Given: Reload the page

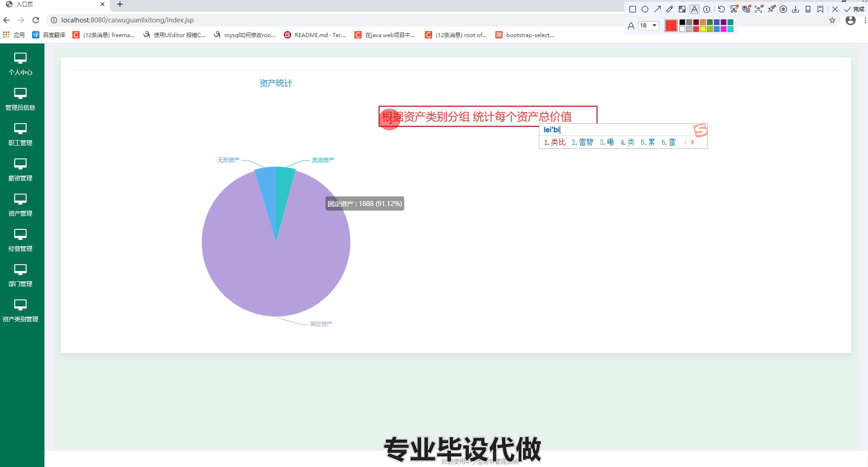Looking at the screenshot, I should (36, 20).
